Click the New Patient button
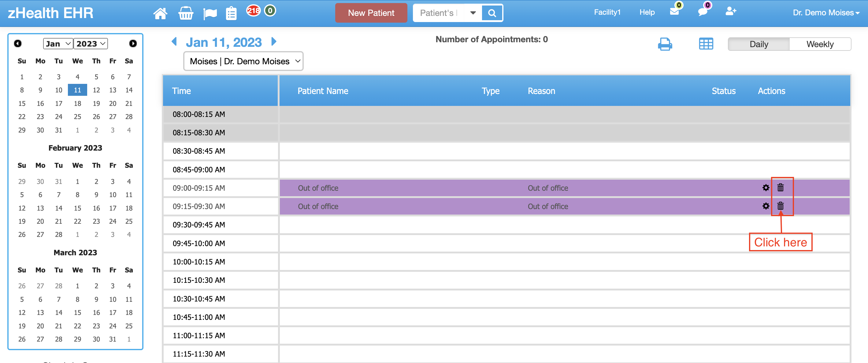 pyautogui.click(x=371, y=13)
